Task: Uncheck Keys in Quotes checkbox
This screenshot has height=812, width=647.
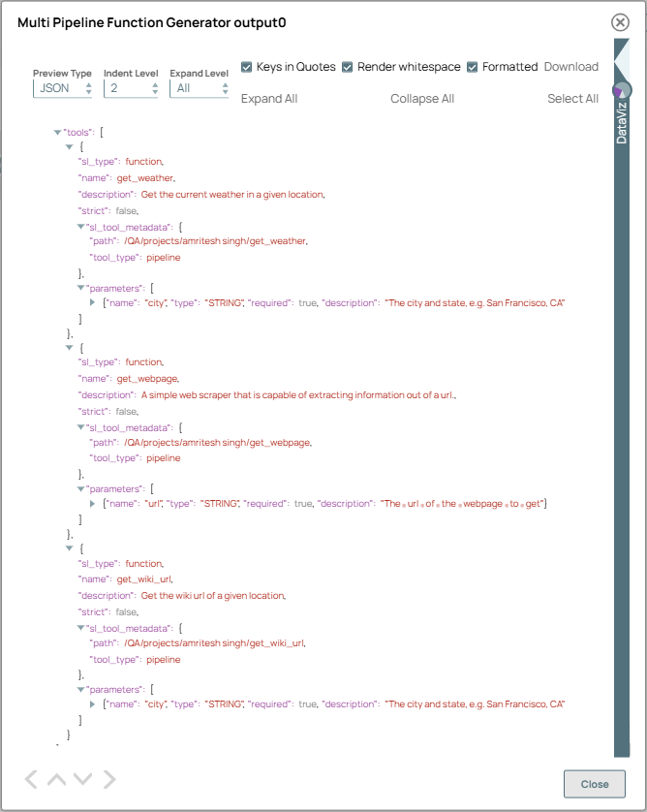Action: (248, 67)
